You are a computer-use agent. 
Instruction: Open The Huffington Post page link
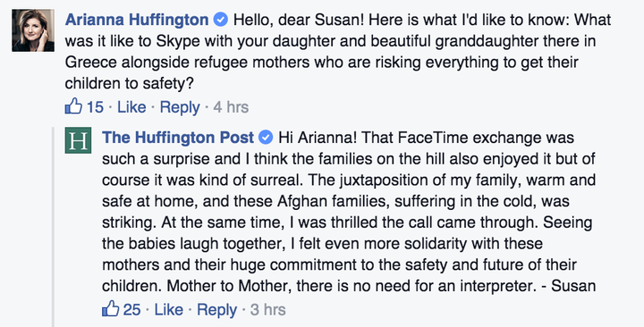[x=178, y=138]
